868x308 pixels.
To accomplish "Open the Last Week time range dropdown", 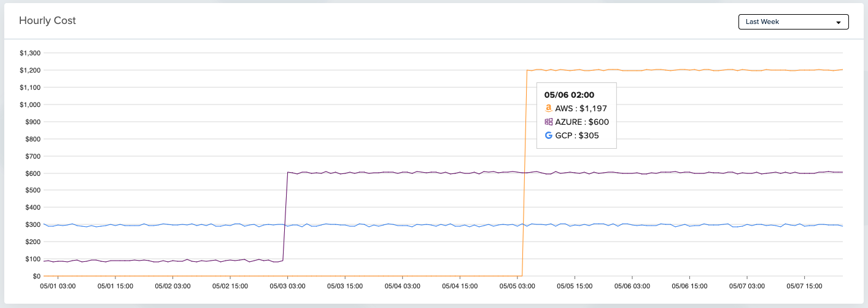I will pyautogui.click(x=793, y=22).
